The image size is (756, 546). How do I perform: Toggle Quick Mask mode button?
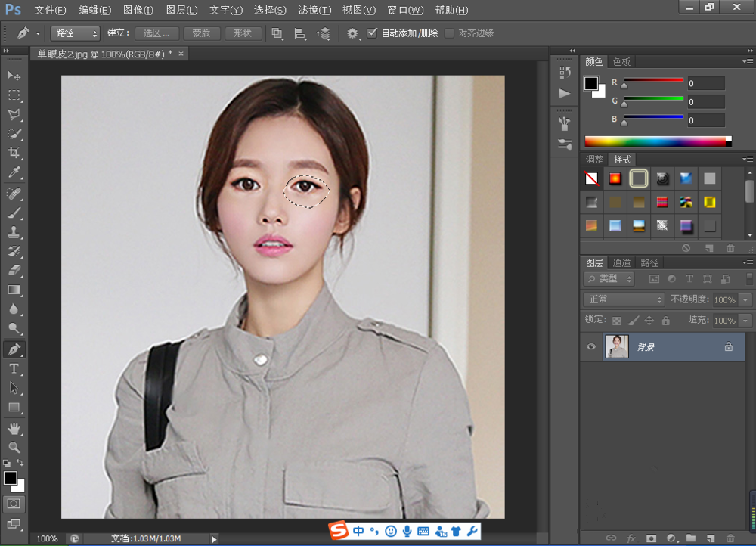(x=14, y=503)
